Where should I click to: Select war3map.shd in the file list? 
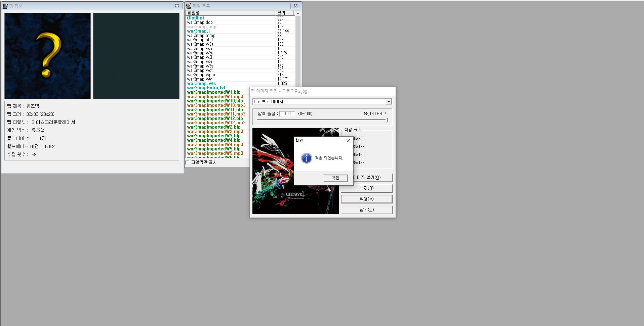click(x=200, y=40)
